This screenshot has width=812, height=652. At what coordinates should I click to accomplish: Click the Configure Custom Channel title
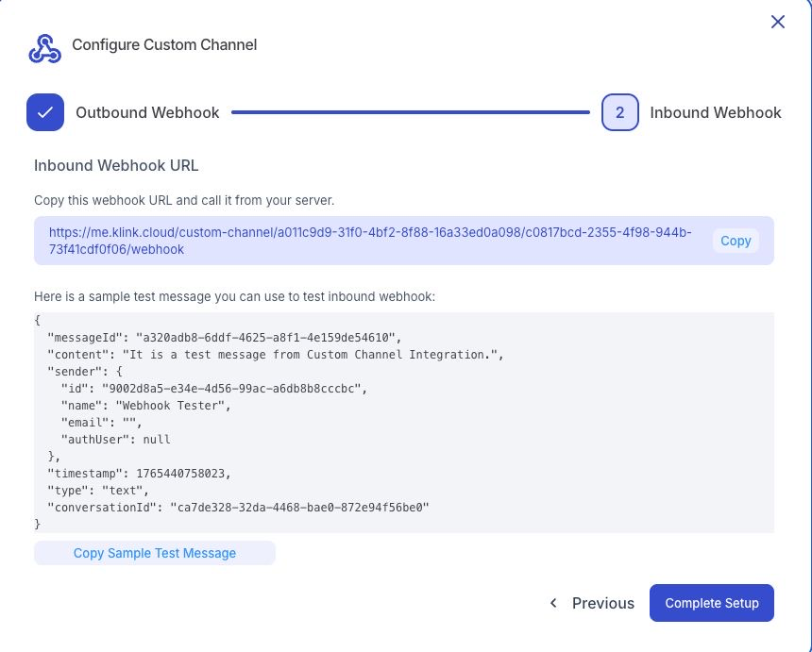tap(164, 44)
